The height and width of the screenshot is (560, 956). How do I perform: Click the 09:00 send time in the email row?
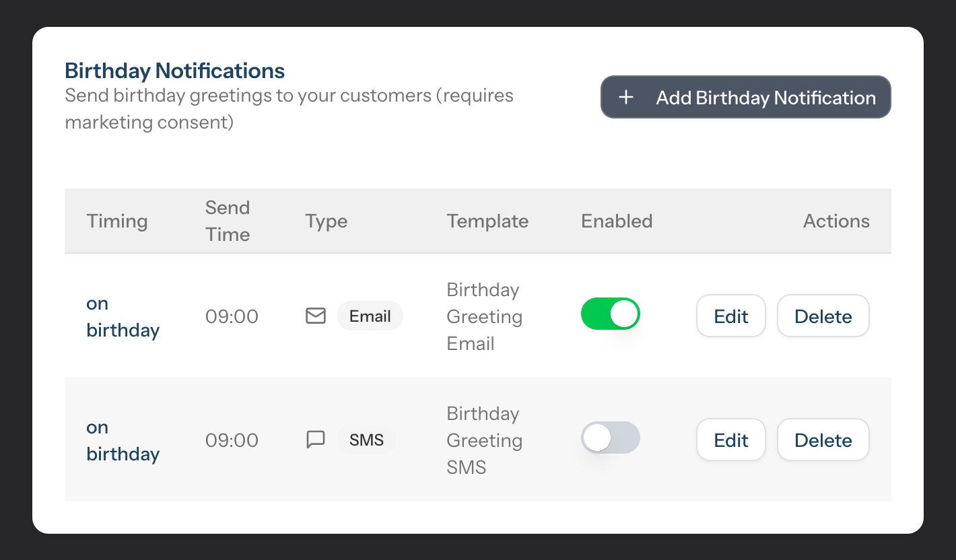(232, 316)
